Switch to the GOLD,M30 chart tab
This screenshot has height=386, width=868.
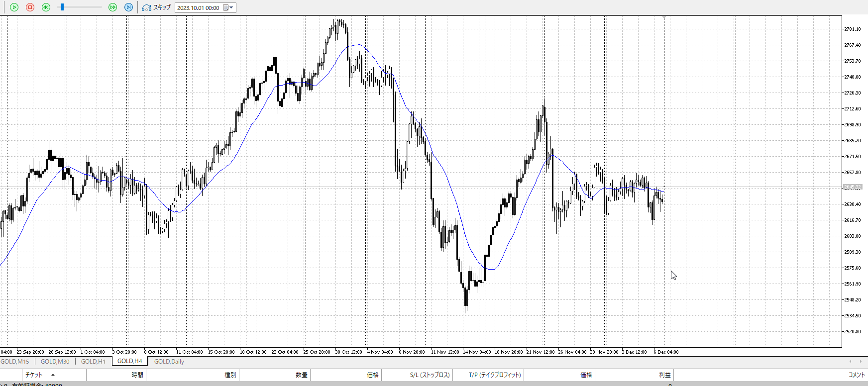click(x=55, y=362)
